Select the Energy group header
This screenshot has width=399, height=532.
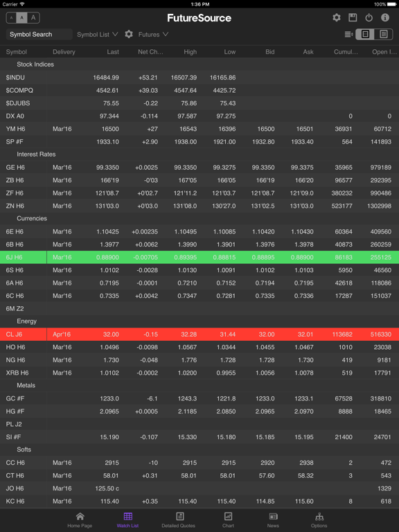tap(26, 321)
